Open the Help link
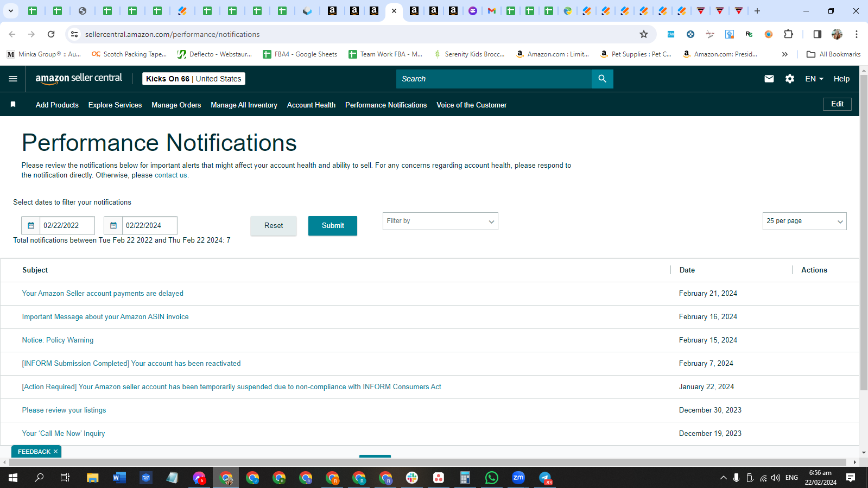 (x=841, y=79)
